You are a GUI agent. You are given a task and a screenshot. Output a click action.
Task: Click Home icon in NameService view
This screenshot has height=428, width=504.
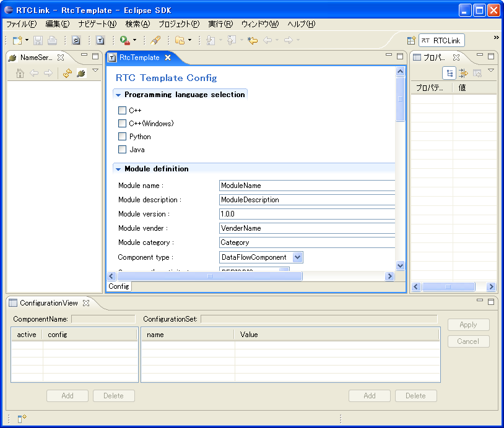(x=20, y=74)
